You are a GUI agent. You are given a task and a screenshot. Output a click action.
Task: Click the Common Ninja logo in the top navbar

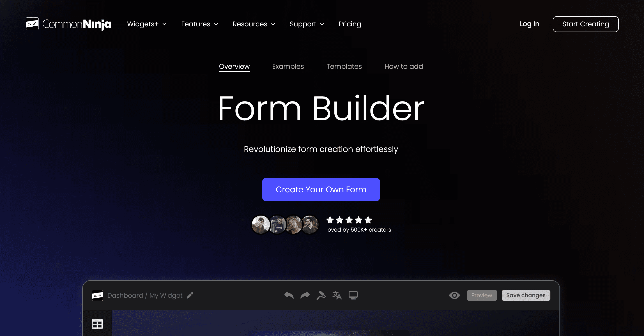point(69,24)
